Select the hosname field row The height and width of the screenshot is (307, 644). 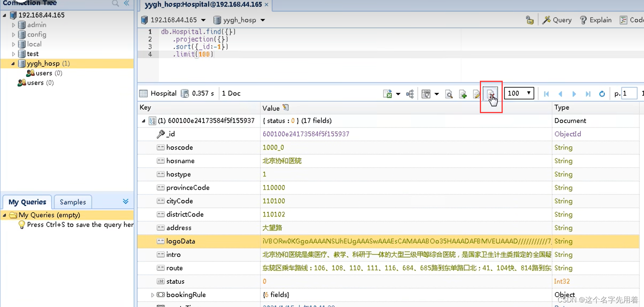click(388, 161)
